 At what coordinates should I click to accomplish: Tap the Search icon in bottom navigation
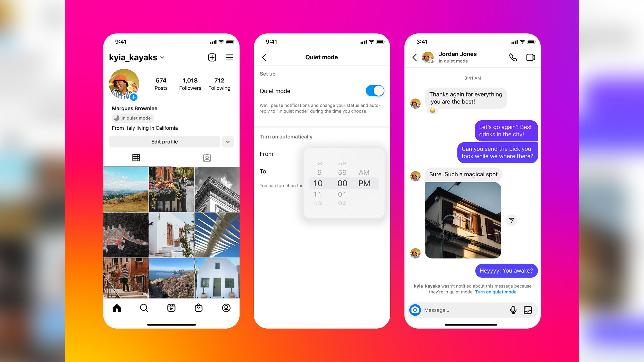click(144, 308)
